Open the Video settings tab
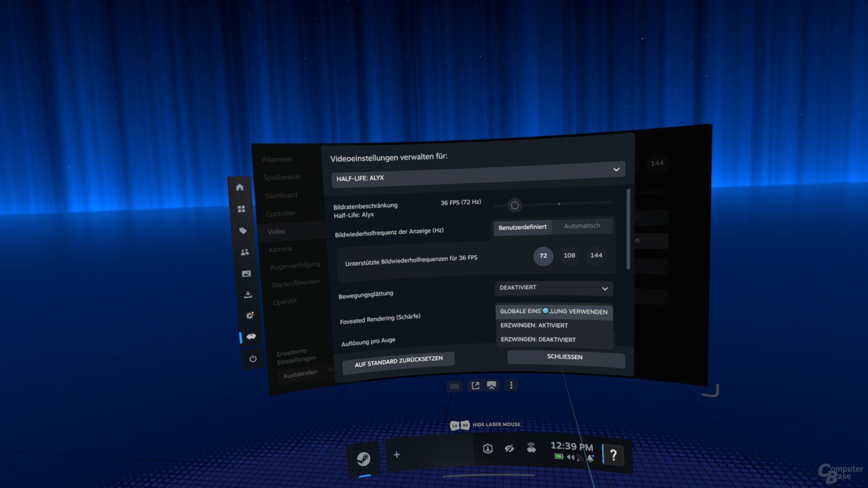This screenshot has width=868, height=488. (292, 231)
